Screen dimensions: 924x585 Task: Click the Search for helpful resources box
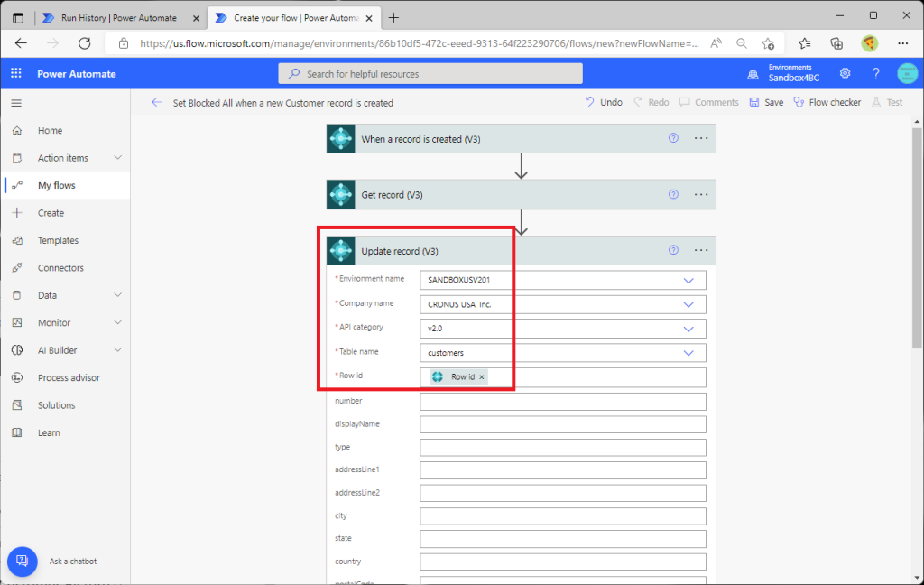(x=430, y=74)
